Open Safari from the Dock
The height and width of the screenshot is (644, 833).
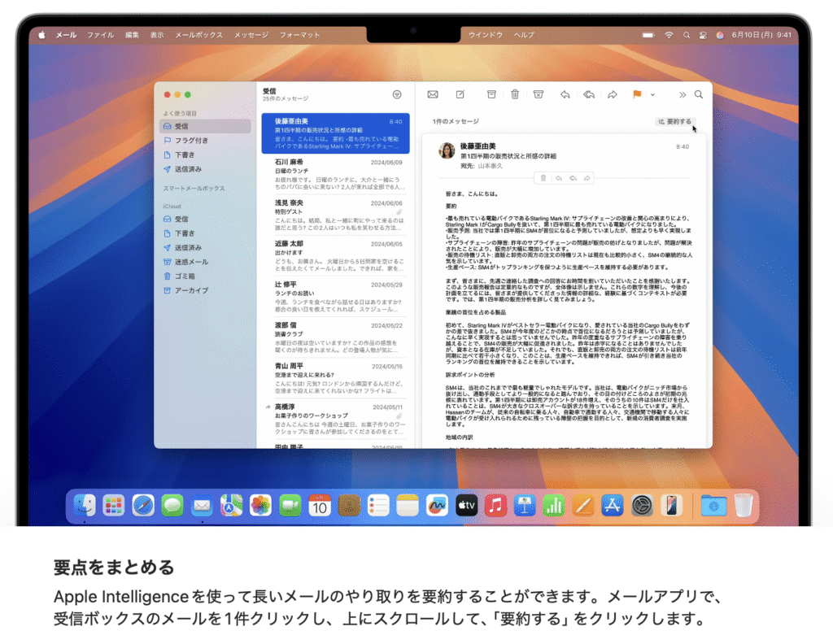point(143,506)
